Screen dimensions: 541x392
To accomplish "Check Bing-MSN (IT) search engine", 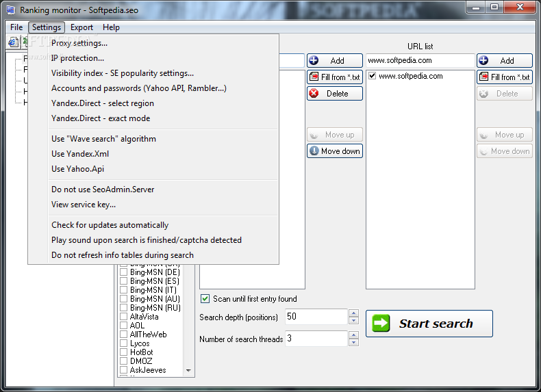I will point(123,290).
